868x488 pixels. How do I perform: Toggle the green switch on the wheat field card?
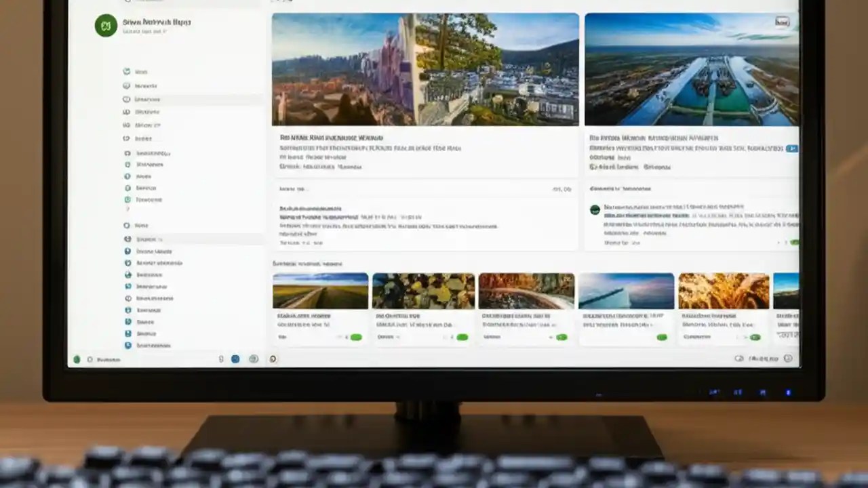point(755,335)
